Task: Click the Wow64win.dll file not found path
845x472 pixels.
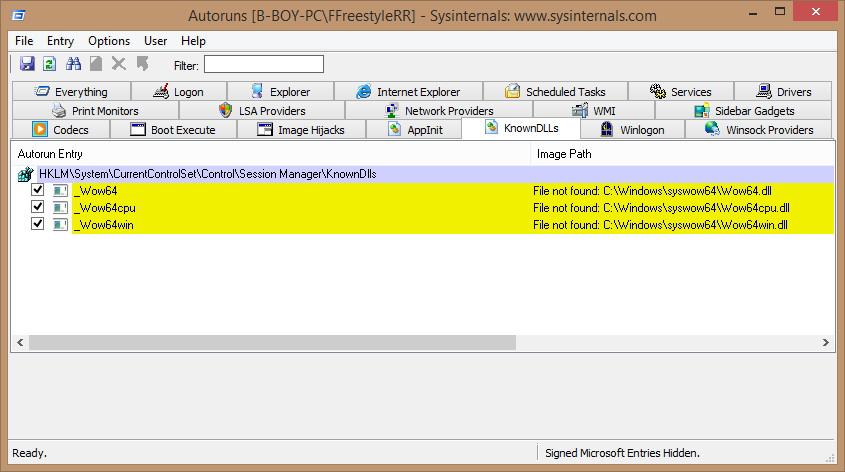Action: [660, 225]
